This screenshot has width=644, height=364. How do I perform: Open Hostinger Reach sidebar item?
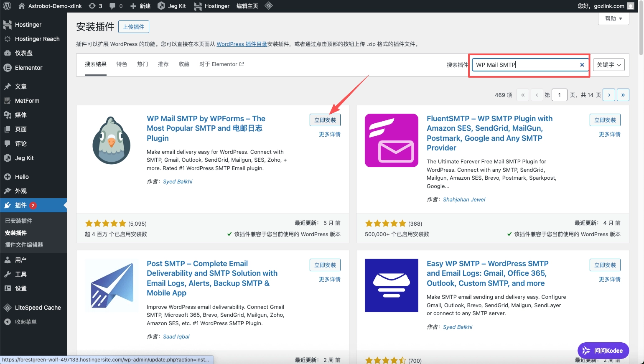[33, 39]
